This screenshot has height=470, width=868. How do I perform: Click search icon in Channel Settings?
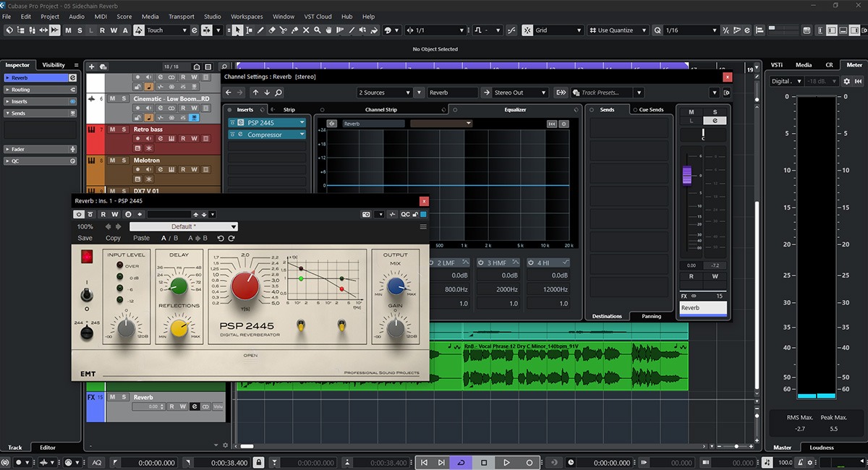tap(278, 93)
